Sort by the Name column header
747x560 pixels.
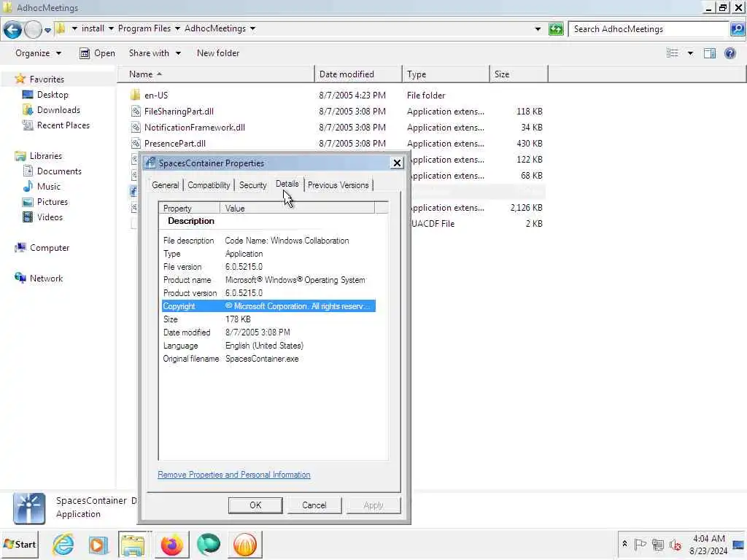point(217,74)
